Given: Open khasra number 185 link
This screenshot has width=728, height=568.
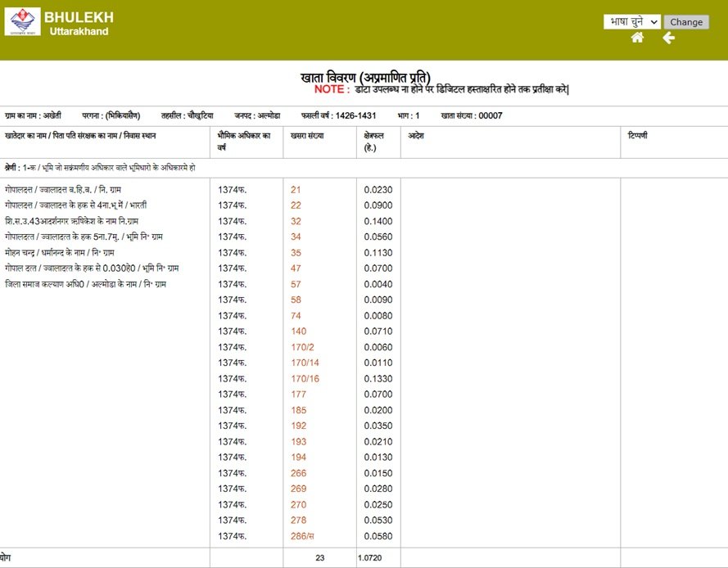Looking at the screenshot, I should (x=298, y=410).
